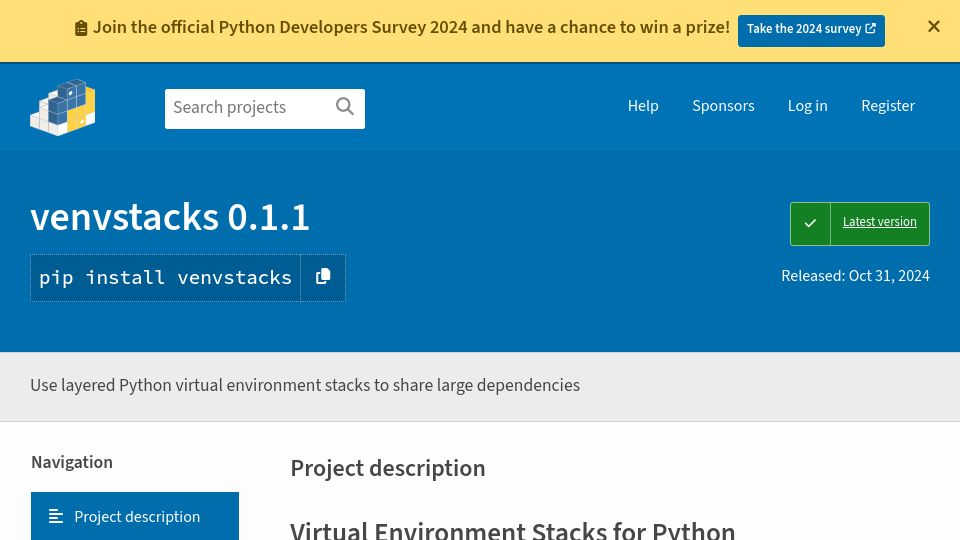Click the pip install venvstacks command text
The height and width of the screenshot is (540, 960).
[165, 277]
